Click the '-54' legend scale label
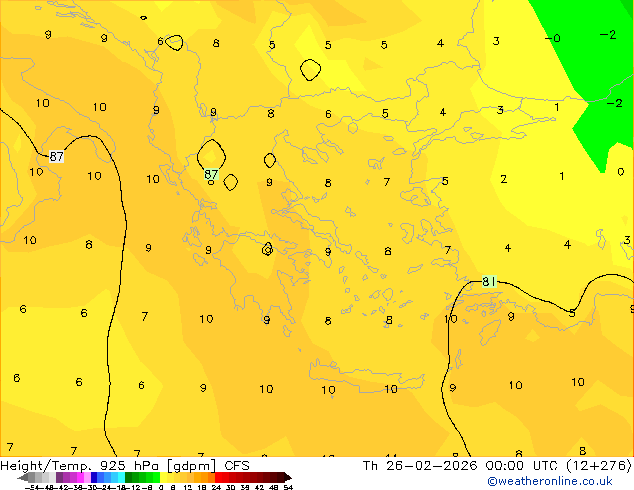This screenshot has height=490, width=634. [33, 487]
